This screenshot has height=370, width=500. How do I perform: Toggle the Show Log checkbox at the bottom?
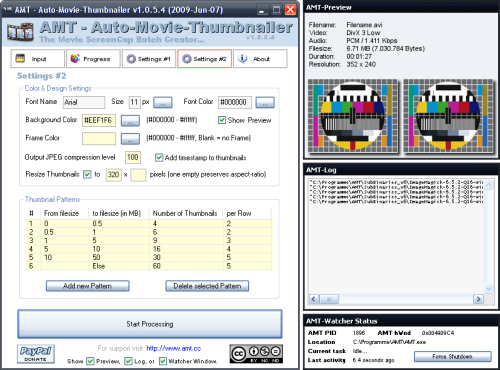pos(128,361)
